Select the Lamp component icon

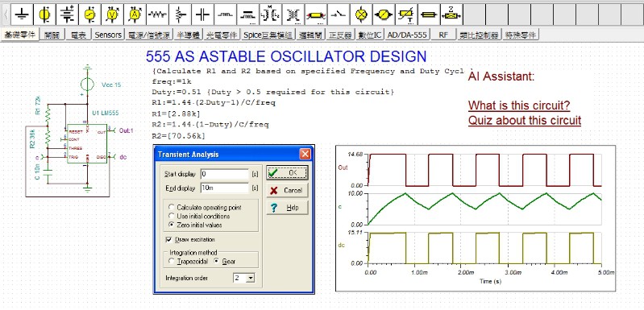coord(360,14)
